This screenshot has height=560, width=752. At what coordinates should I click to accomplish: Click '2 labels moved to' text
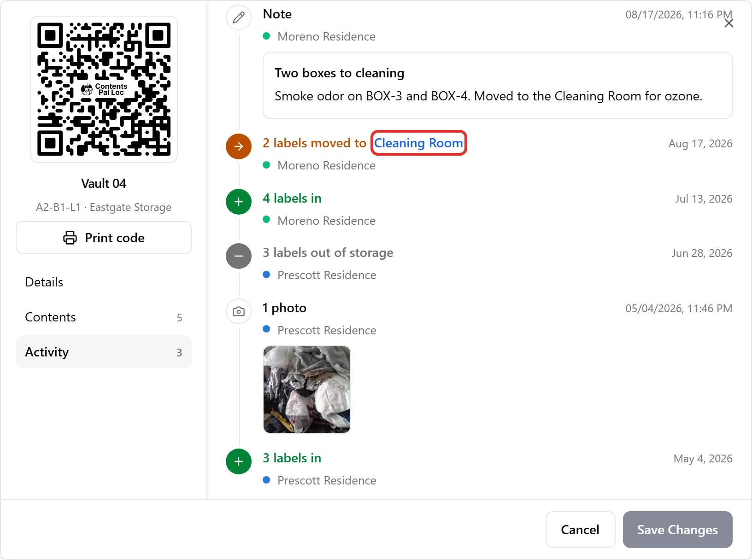pyautogui.click(x=314, y=143)
